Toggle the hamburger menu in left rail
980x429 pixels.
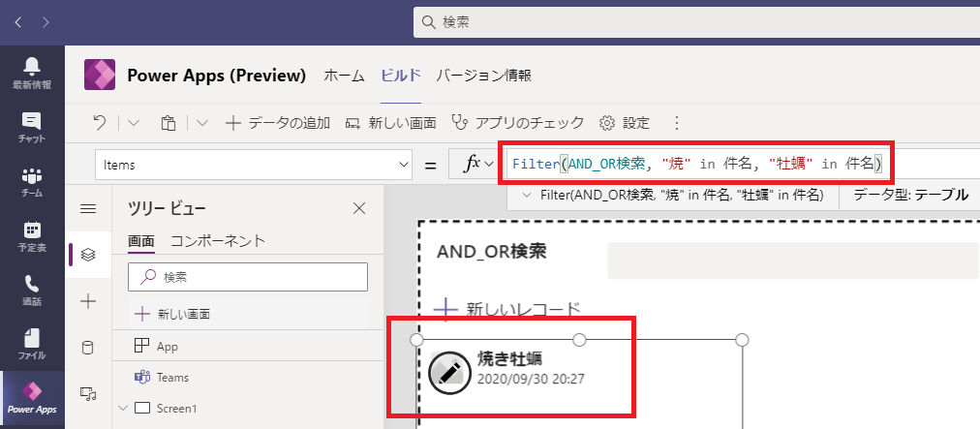88,208
